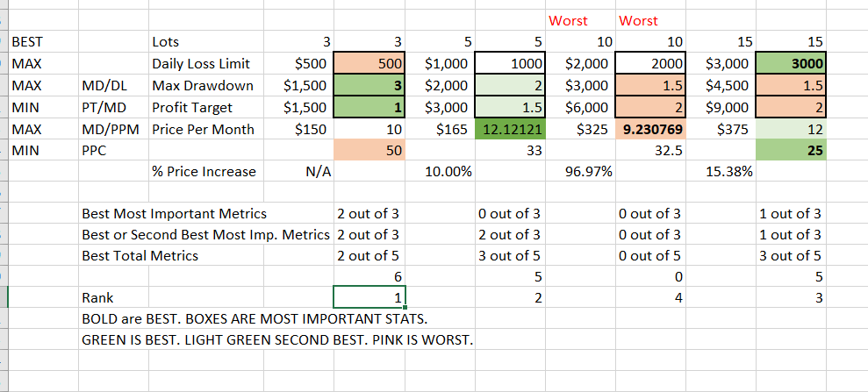Viewport: 868px width, 392px height.
Task: Select the MD/PPM label cell
Action: pyautogui.click(x=113, y=130)
